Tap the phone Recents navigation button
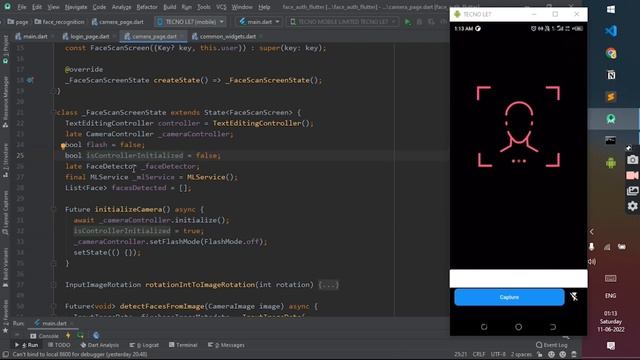Viewport: 640px width, 360px height. 484,327
